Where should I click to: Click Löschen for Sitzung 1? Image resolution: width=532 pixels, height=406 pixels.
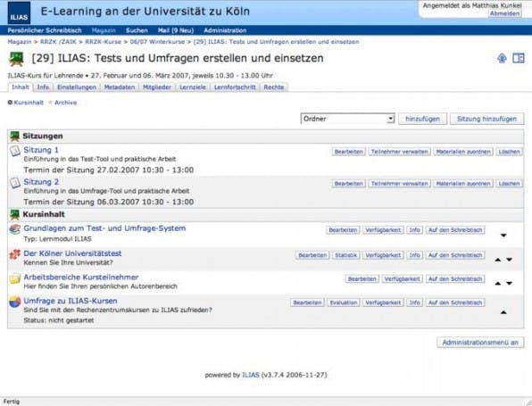tap(509, 152)
